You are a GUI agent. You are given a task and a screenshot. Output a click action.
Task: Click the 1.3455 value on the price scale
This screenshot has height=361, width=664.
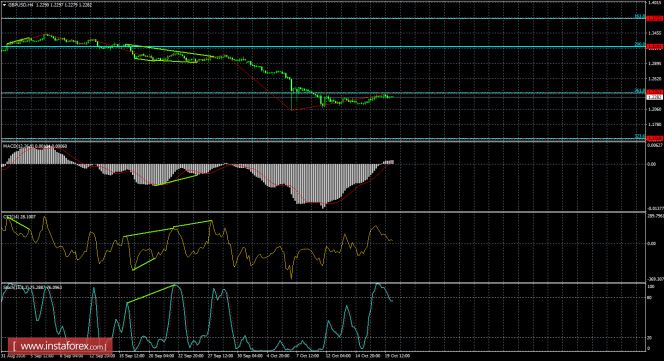click(655, 33)
